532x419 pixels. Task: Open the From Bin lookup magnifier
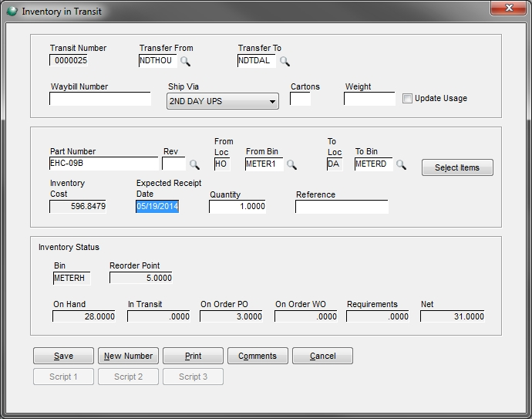291,164
